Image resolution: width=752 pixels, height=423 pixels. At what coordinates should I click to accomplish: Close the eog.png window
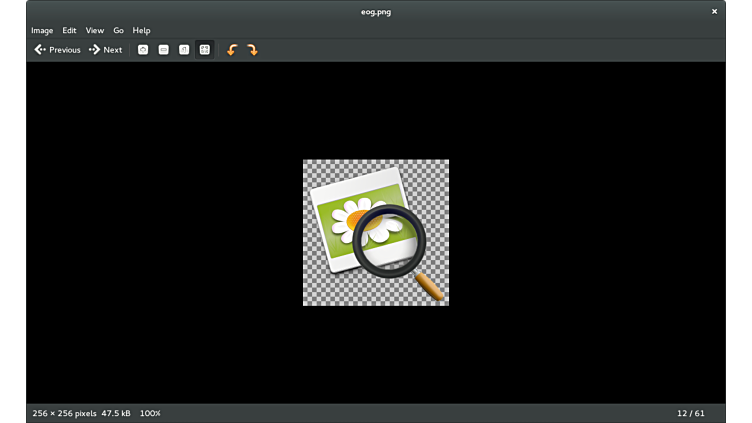click(x=714, y=12)
